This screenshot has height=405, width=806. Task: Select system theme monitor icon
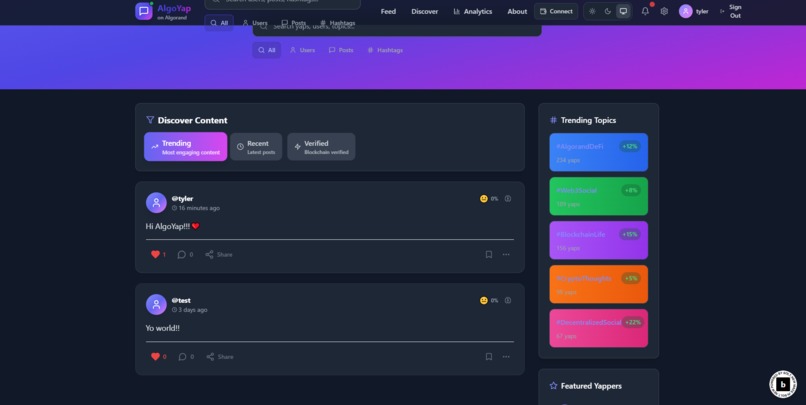point(623,11)
